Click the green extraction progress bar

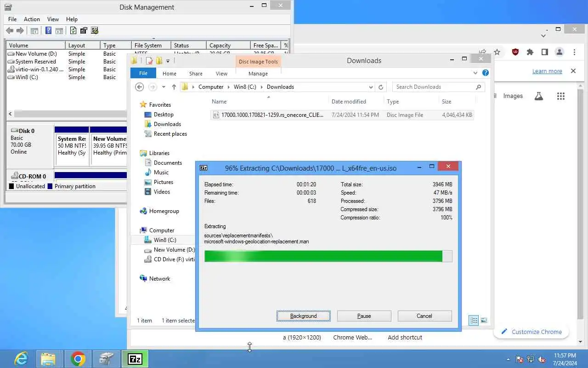(x=328, y=256)
